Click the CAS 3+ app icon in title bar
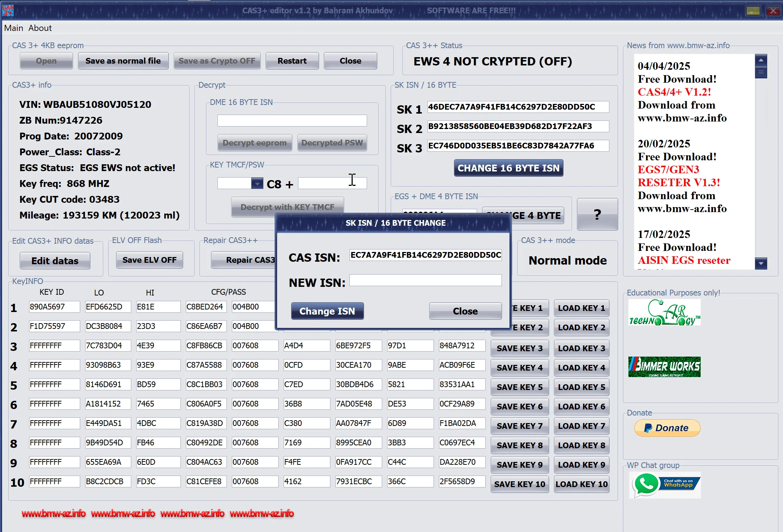The height and width of the screenshot is (532, 783). tap(8, 10)
